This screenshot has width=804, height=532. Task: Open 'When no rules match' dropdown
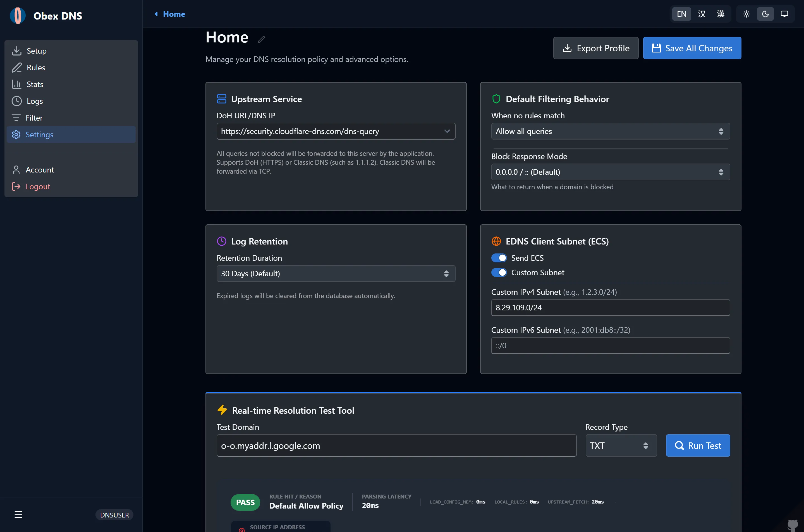[x=611, y=131]
